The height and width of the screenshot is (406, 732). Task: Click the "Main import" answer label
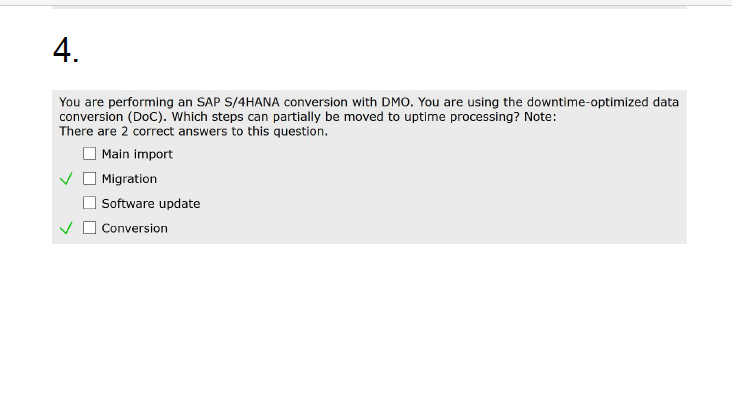coord(137,154)
